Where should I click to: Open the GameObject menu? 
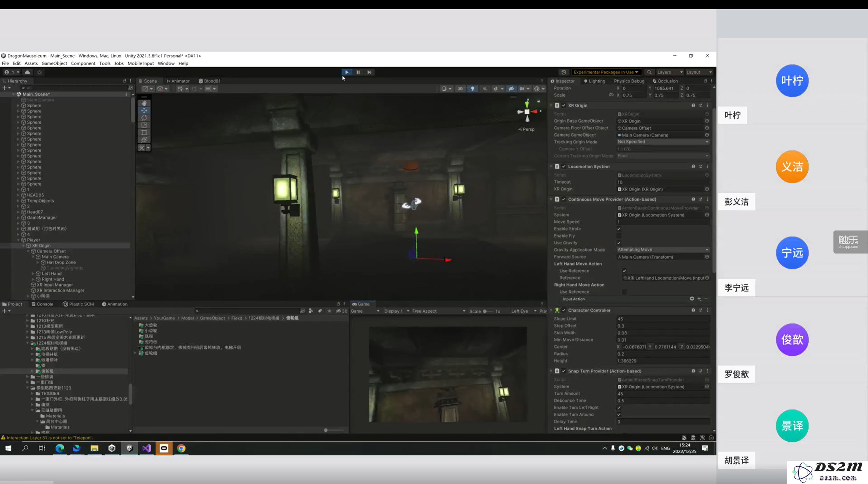tap(54, 63)
